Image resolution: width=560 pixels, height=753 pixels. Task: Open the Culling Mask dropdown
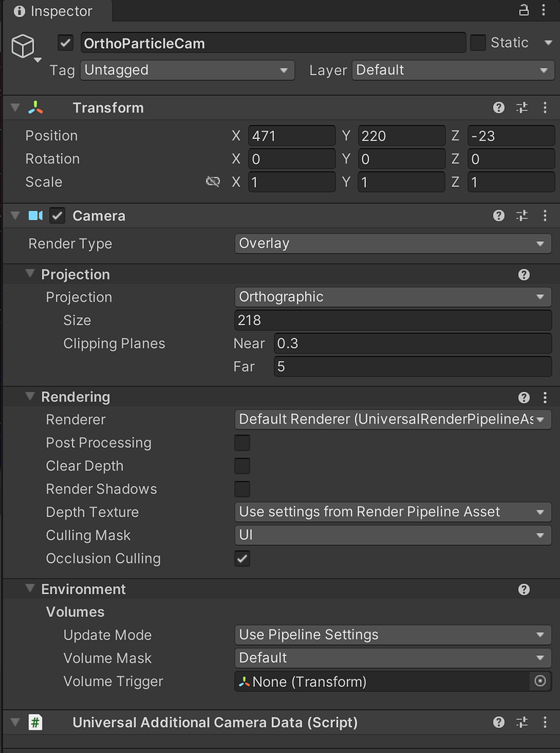pyautogui.click(x=392, y=535)
